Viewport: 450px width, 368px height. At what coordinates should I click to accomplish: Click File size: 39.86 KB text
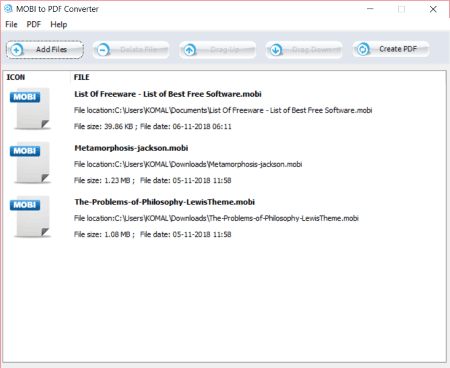tap(104, 126)
